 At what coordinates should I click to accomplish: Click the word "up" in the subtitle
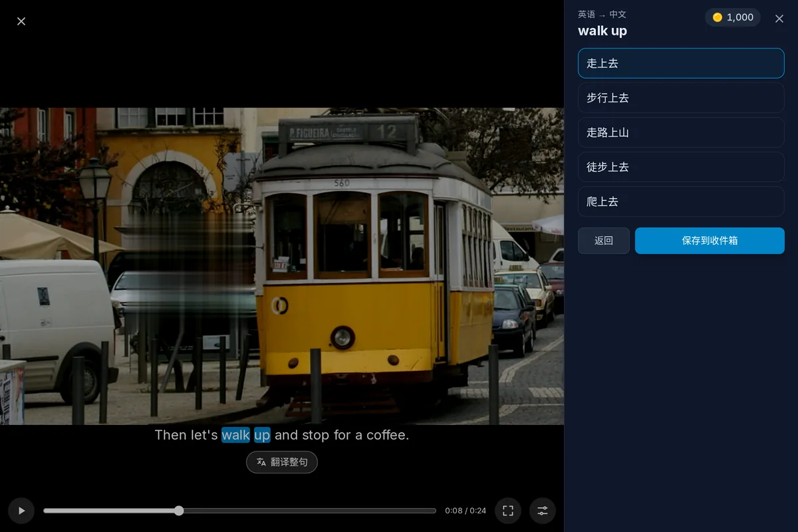(262, 435)
